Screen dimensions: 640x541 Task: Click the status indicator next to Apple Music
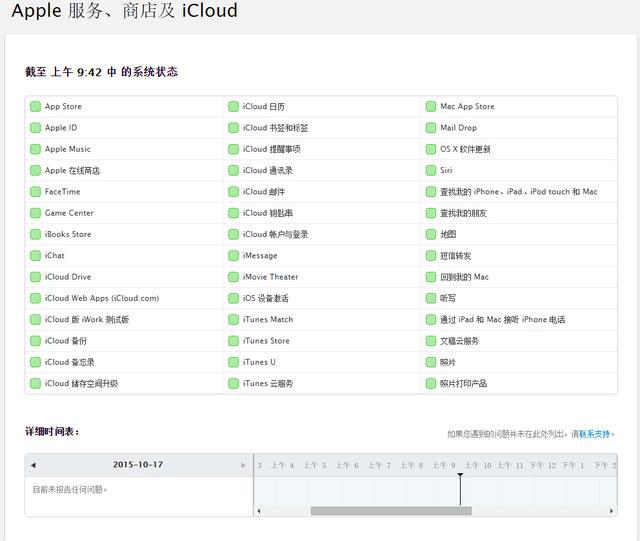[36, 149]
